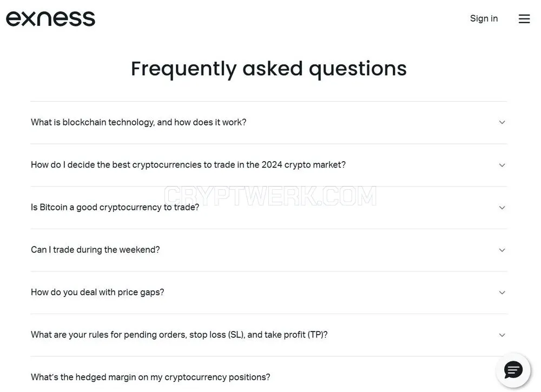Screen dimensions: 541x392
Task: Click Sign in link
Action: pos(484,18)
